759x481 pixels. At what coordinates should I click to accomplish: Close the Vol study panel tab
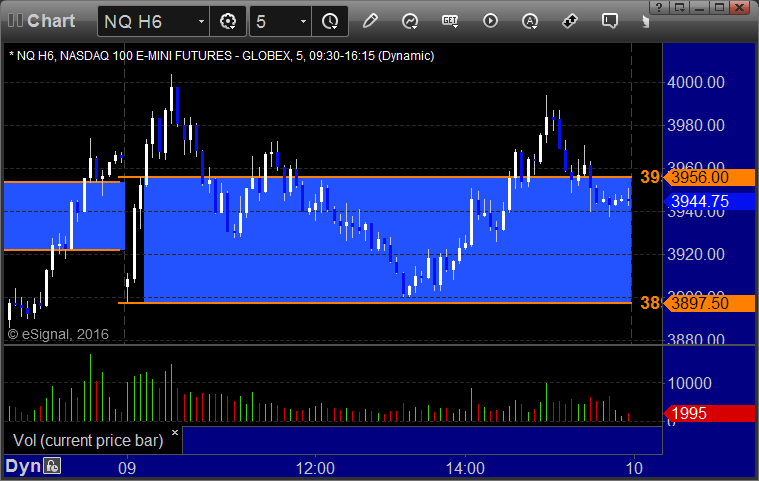pyautogui.click(x=175, y=432)
